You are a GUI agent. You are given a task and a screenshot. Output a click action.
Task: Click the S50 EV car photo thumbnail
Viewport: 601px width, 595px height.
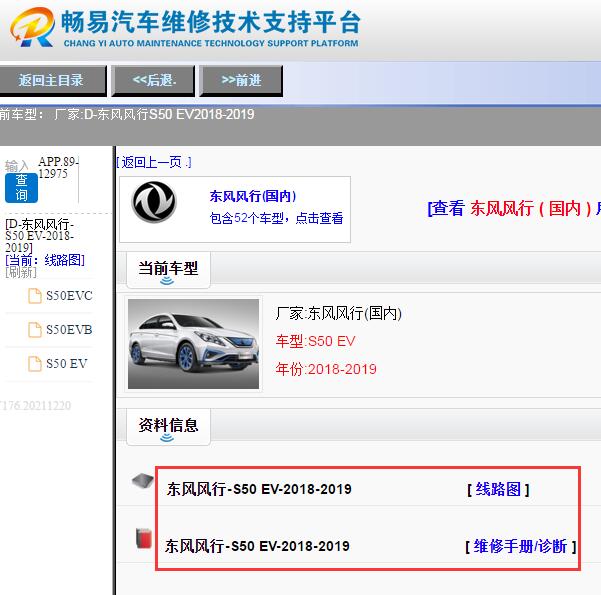point(193,344)
